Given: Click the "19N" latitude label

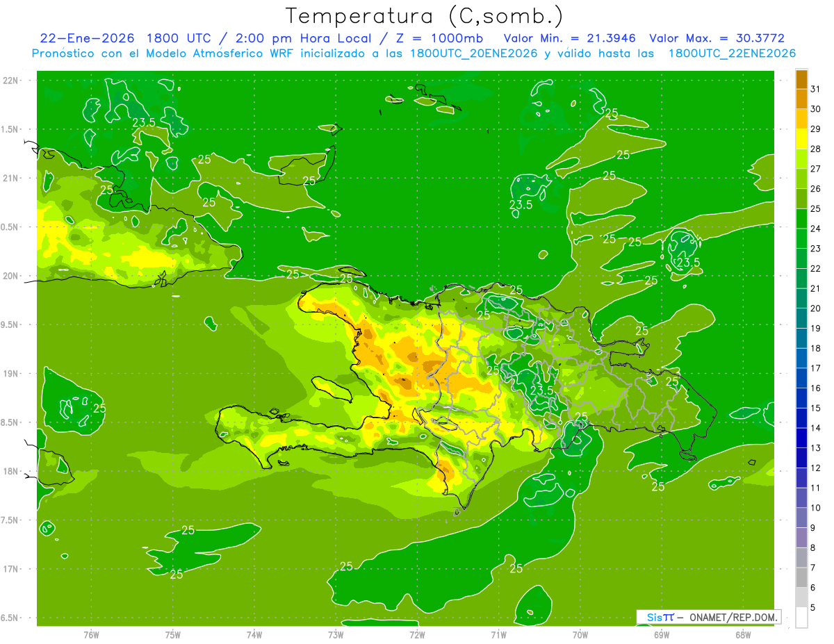Looking at the screenshot, I should (x=12, y=374).
